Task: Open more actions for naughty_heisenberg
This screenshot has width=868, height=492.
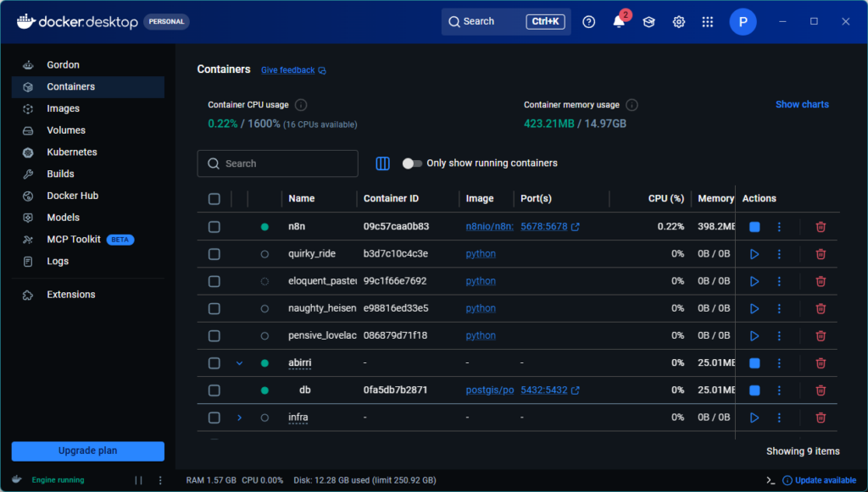Action: (x=779, y=308)
